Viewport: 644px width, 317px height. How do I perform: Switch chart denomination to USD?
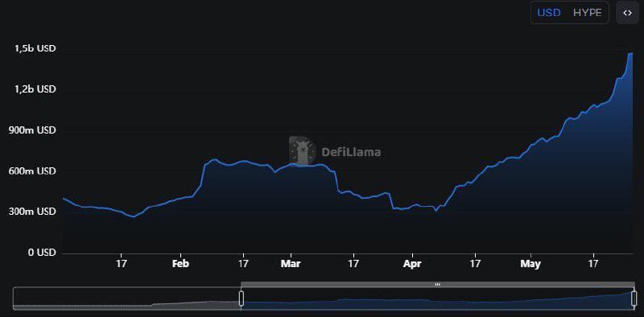coord(549,13)
